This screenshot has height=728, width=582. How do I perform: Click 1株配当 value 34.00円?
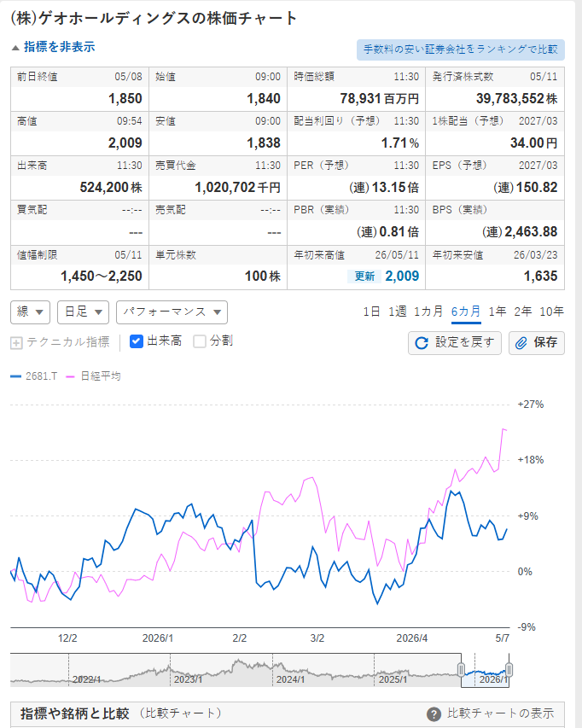pyautogui.click(x=533, y=143)
